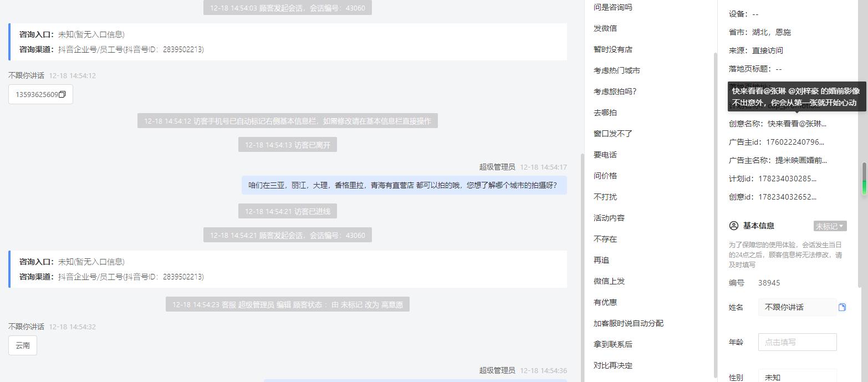Use the quick reply 不打扰
Screen dimensions: 868x382
tap(605, 197)
